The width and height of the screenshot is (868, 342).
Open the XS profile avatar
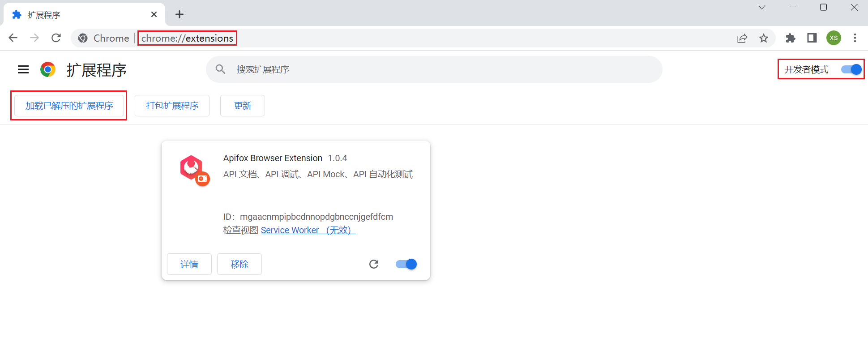[834, 38]
